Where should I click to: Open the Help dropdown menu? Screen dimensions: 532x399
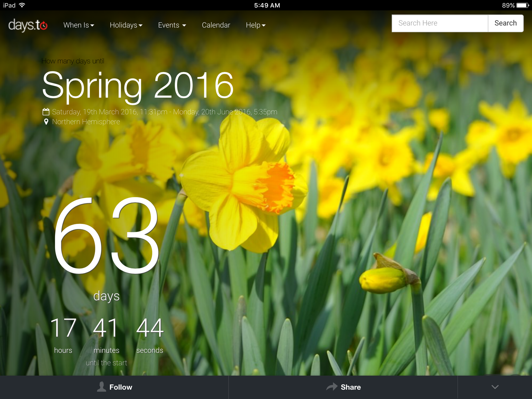click(x=255, y=25)
